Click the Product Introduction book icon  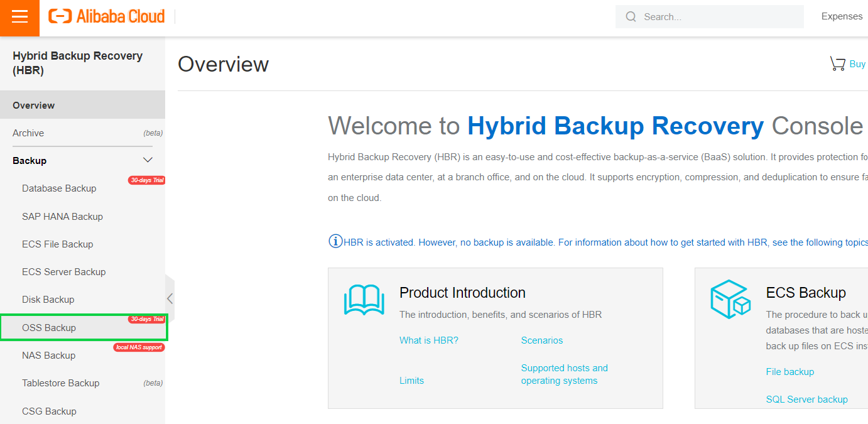pyautogui.click(x=364, y=300)
